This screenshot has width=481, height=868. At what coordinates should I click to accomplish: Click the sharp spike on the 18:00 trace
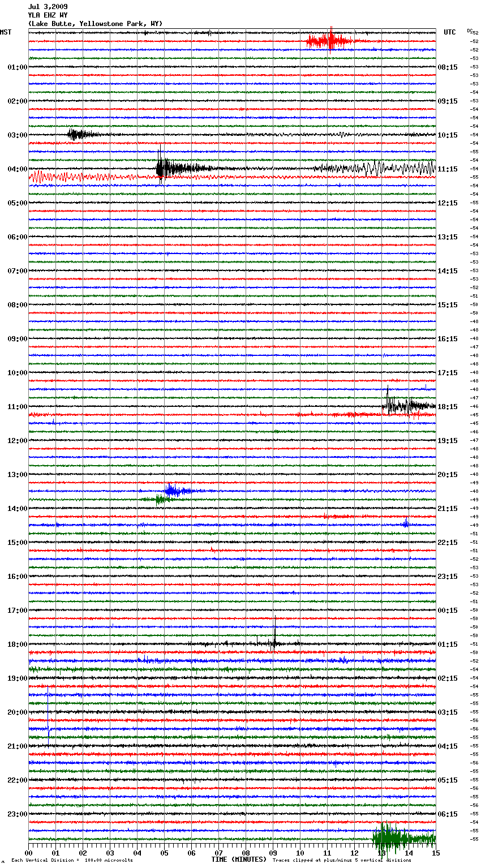275,634
